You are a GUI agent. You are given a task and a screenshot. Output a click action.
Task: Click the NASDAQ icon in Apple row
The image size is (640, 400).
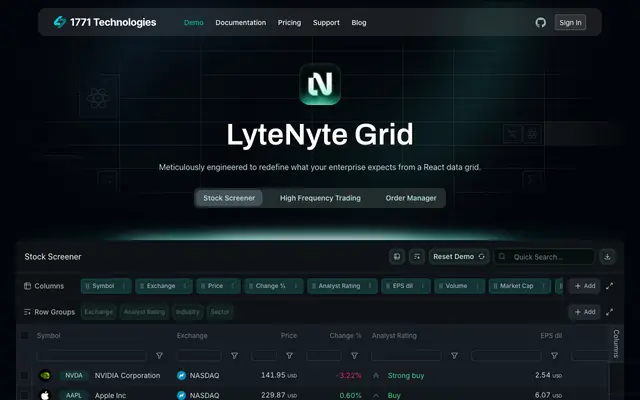tap(182, 395)
